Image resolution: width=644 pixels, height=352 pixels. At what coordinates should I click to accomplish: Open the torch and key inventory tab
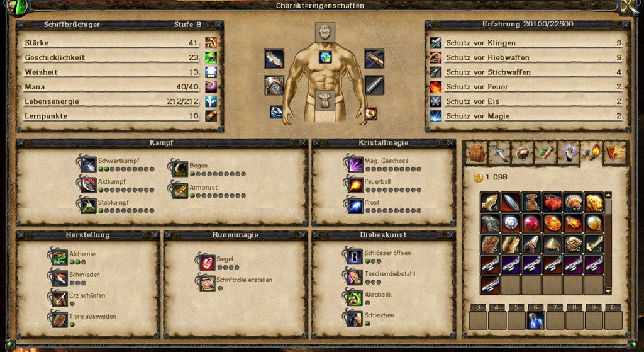click(x=591, y=153)
